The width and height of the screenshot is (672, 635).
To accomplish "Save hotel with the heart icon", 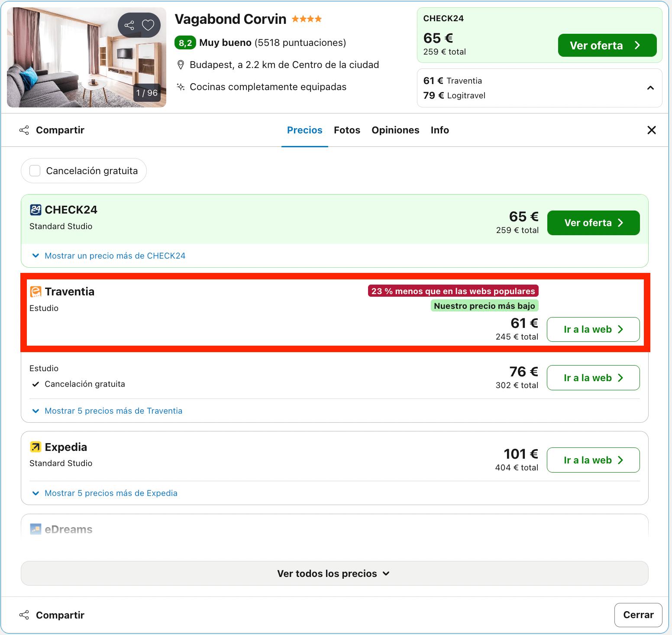I will click(x=148, y=25).
